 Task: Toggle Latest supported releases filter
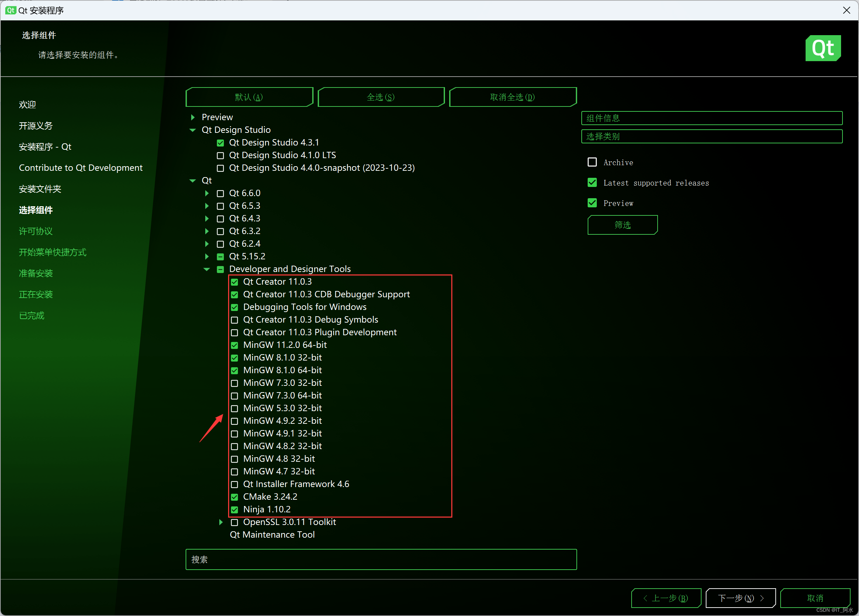click(592, 182)
